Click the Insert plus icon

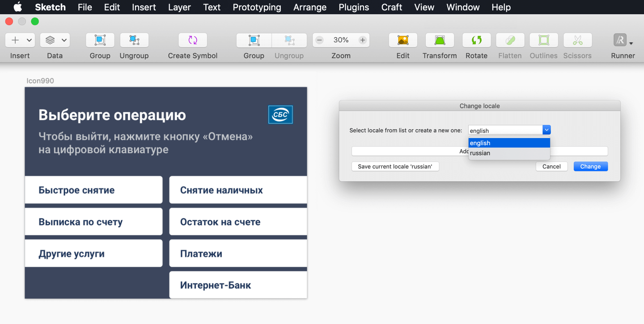15,40
